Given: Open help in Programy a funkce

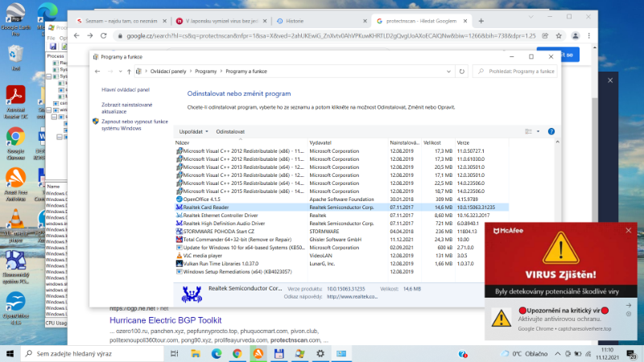Looking at the screenshot, I should click(x=551, y=131).
